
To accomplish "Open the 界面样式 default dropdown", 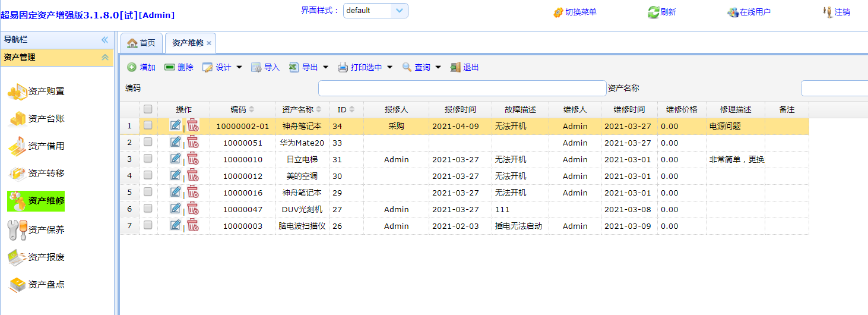I will coord(400,11).
